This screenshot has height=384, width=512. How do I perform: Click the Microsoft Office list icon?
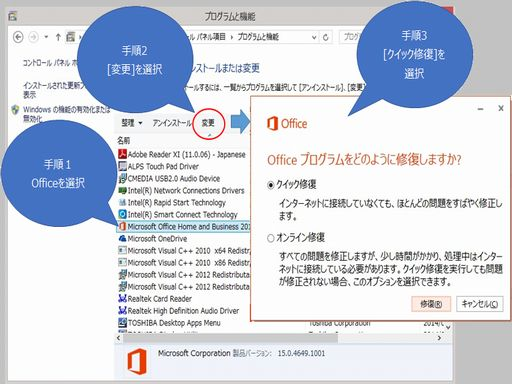tap(122, 226)
